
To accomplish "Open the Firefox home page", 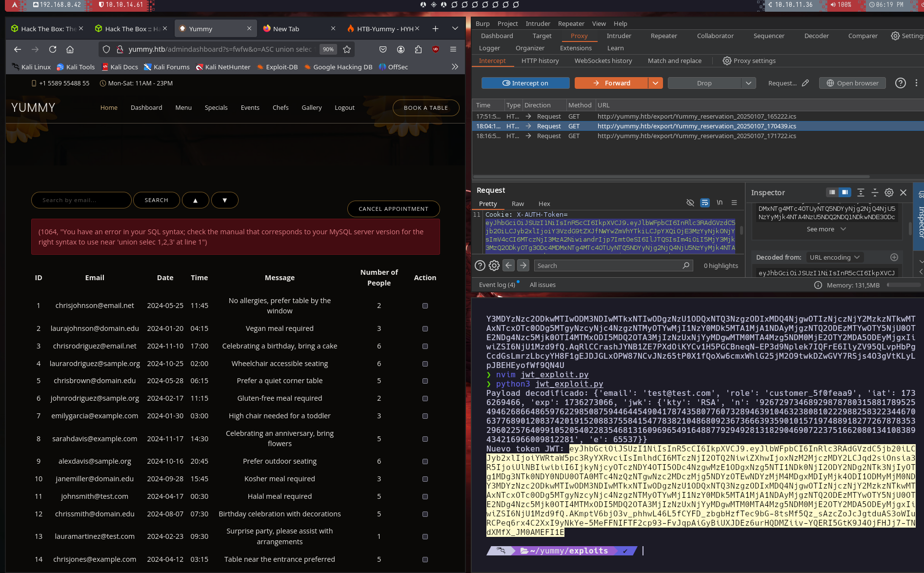I will 70,49.
